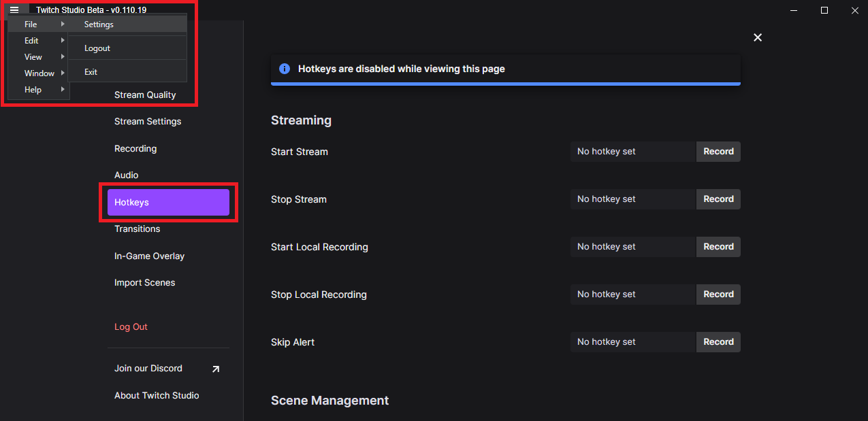Screen dimensions: 868x421
Task: Click the blue info icon in banner
Action: tap(285, 69)
